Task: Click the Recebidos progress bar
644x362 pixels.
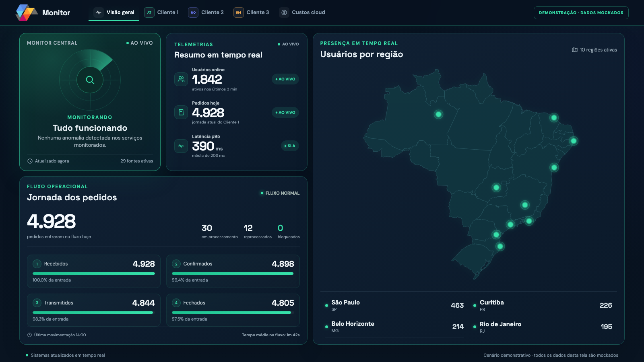Action: (x=94, y=274)
